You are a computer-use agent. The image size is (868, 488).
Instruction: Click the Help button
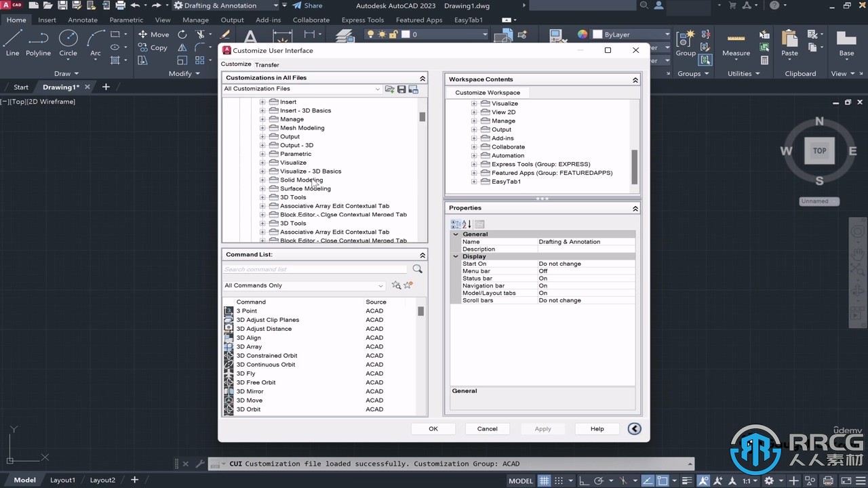click(597, 428)
